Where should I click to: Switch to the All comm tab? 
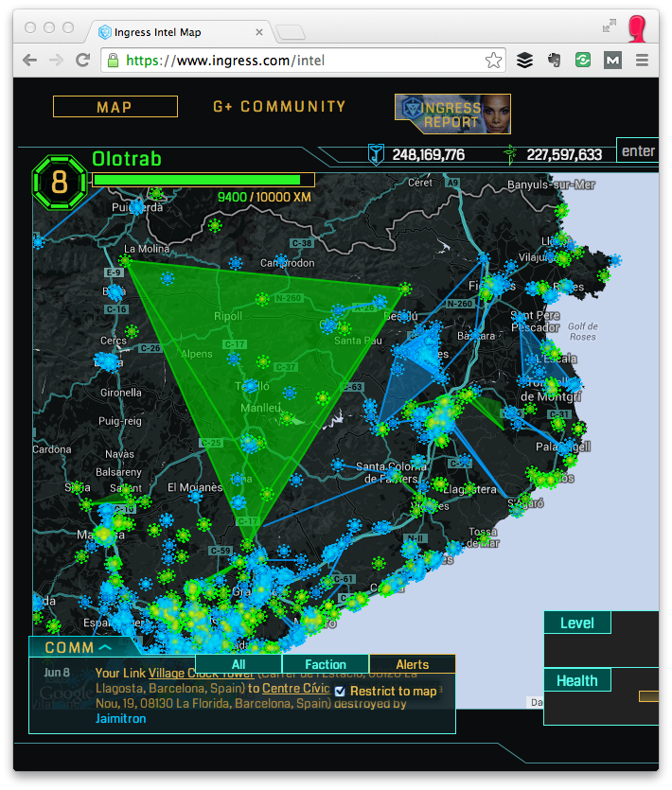tap(239, 664)
